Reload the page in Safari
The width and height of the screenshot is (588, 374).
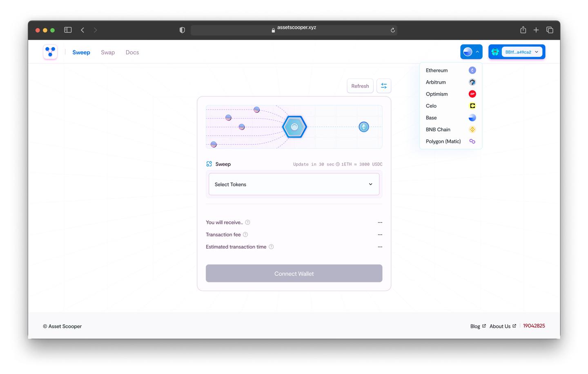[393, 30]
